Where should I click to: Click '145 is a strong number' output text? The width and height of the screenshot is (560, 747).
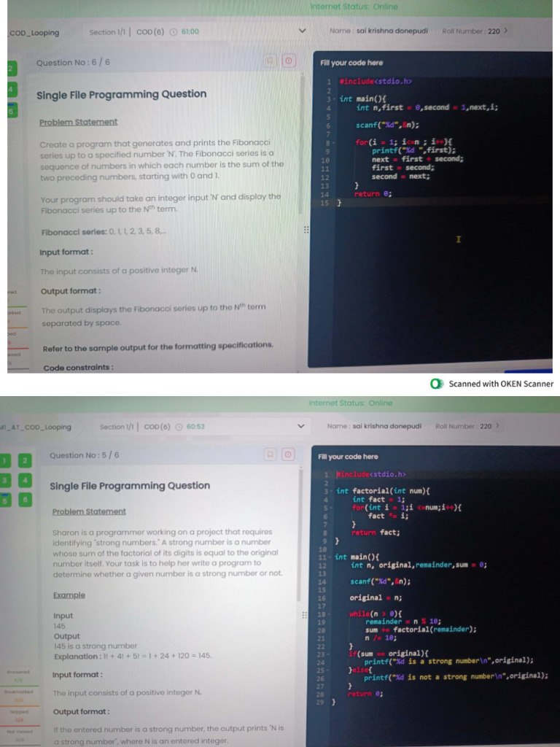[96, 646]
